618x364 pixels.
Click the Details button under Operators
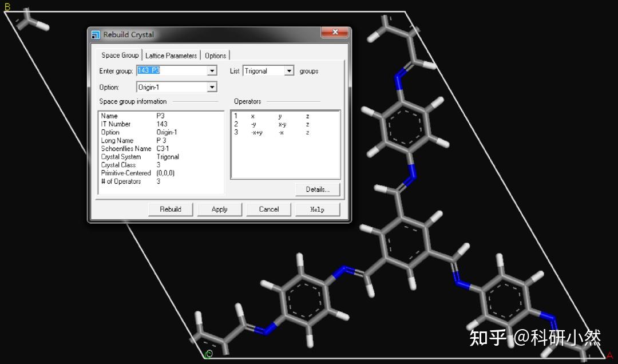click(318, 189)
